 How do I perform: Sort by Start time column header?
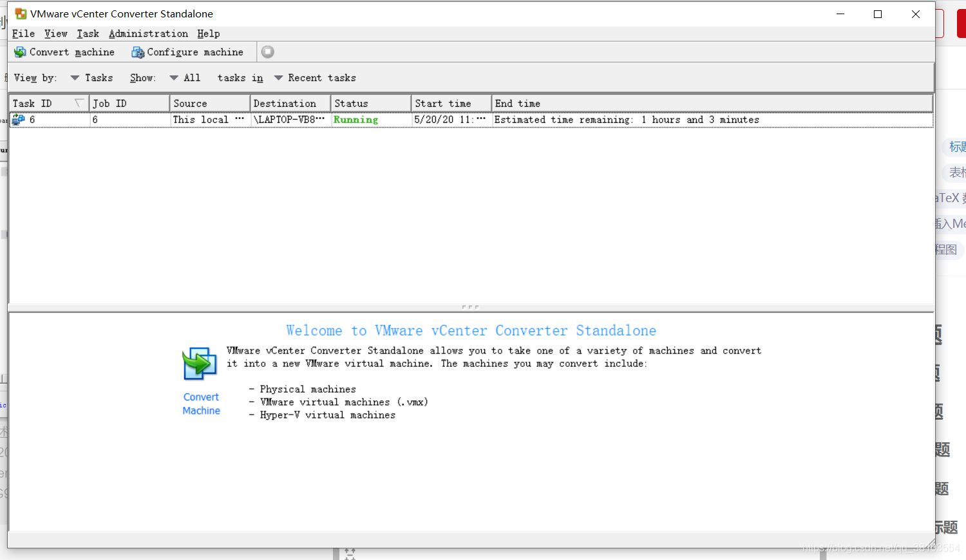(451, 104)
